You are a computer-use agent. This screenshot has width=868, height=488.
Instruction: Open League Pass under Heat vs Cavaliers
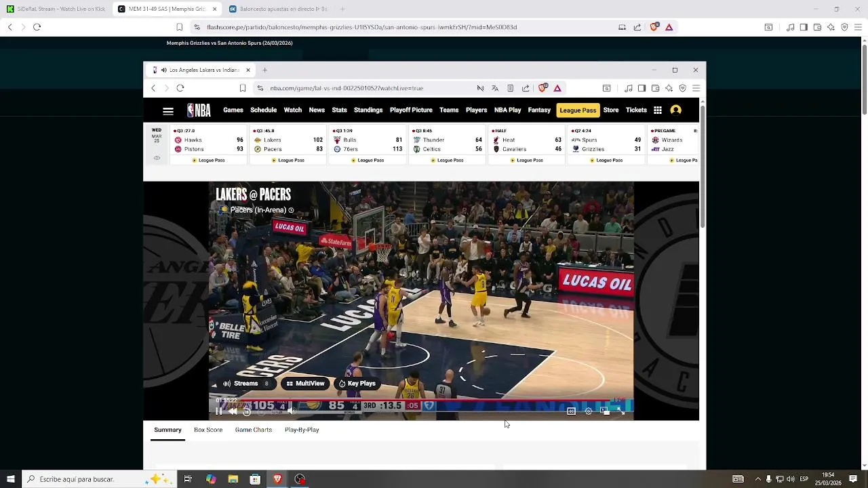point(526,161)
